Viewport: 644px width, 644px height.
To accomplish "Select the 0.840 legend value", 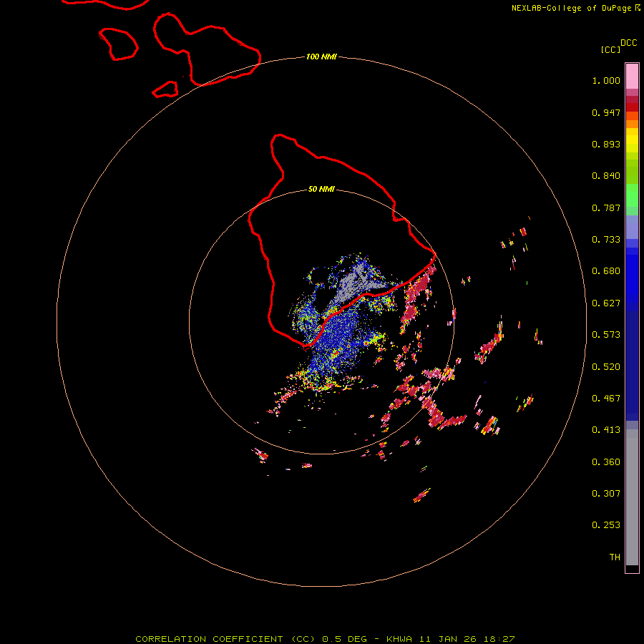I will tap(606, 176).
